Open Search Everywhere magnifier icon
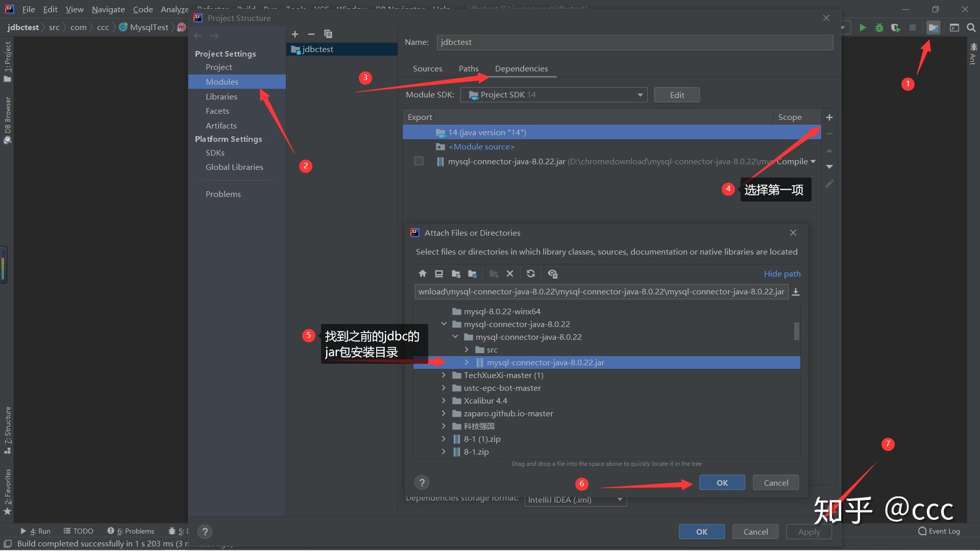Viewport: 980px width, 551px height. (971, 28)
